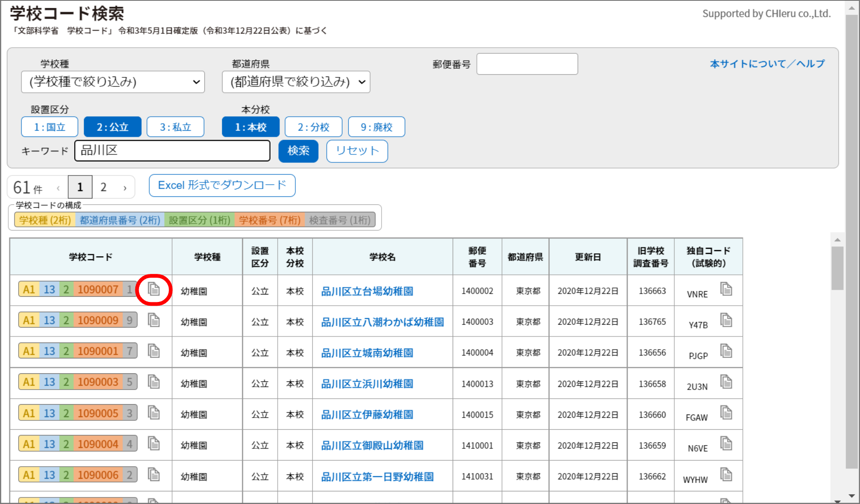The height and width of the screenshot is (504, 860).
Task: Click old survey number 136663
Action: (x=652, y=291)
